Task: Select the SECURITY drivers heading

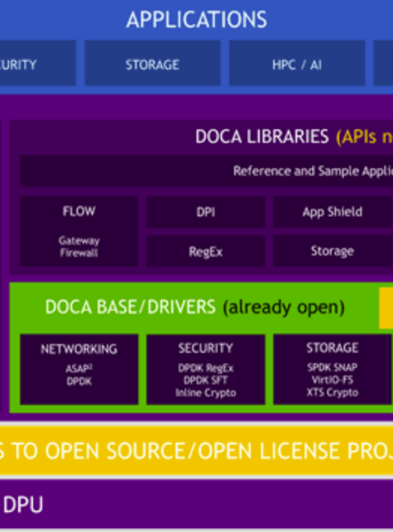Action: point(206,348)
